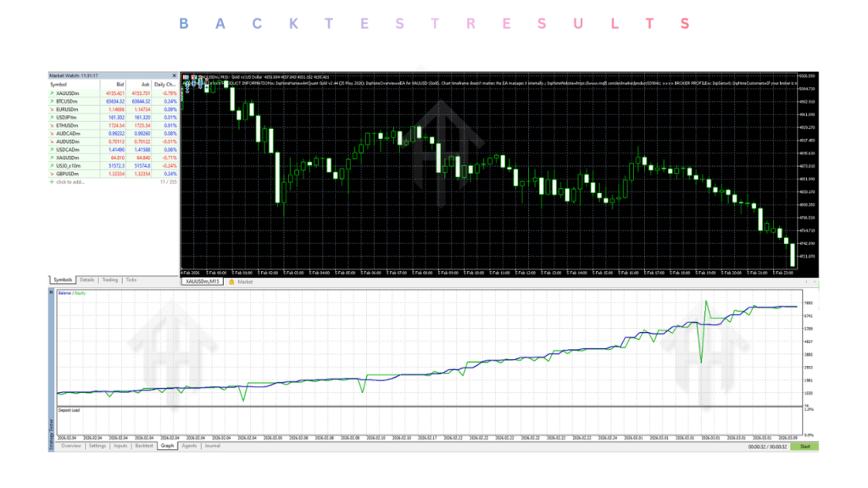Switch to the Trading tab
868x488 pixels.
click(x=109, y=280)
